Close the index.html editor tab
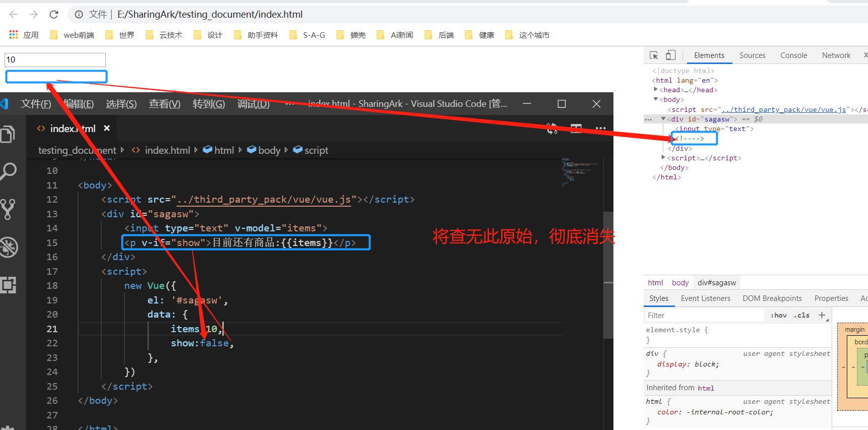Screen dimensions: 868x430 [107, 129]
